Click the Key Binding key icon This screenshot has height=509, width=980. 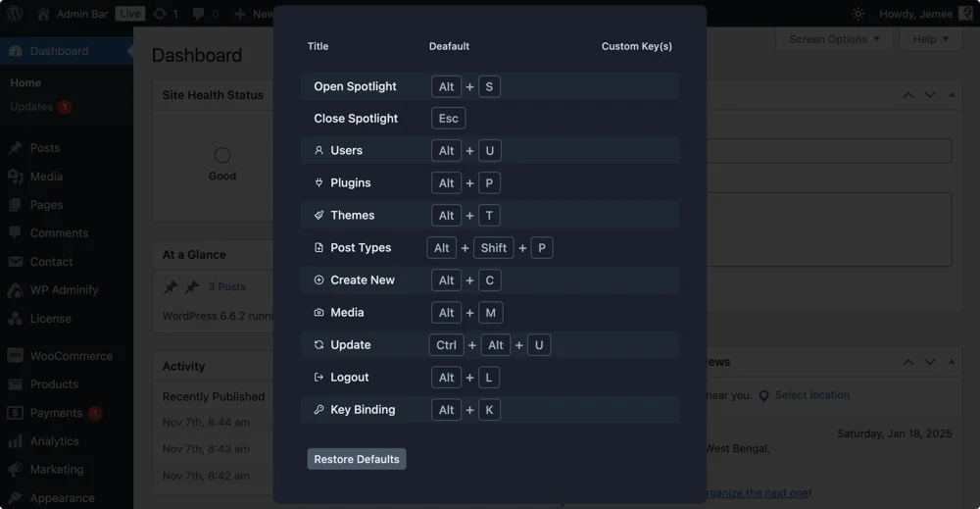pyautogui.click(x=318, y=410)
